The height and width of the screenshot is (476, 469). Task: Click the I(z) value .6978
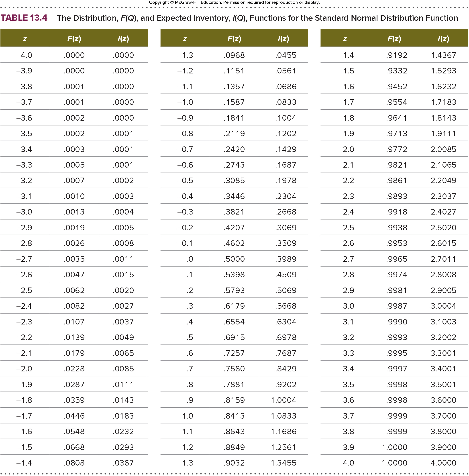pos(286,337)
